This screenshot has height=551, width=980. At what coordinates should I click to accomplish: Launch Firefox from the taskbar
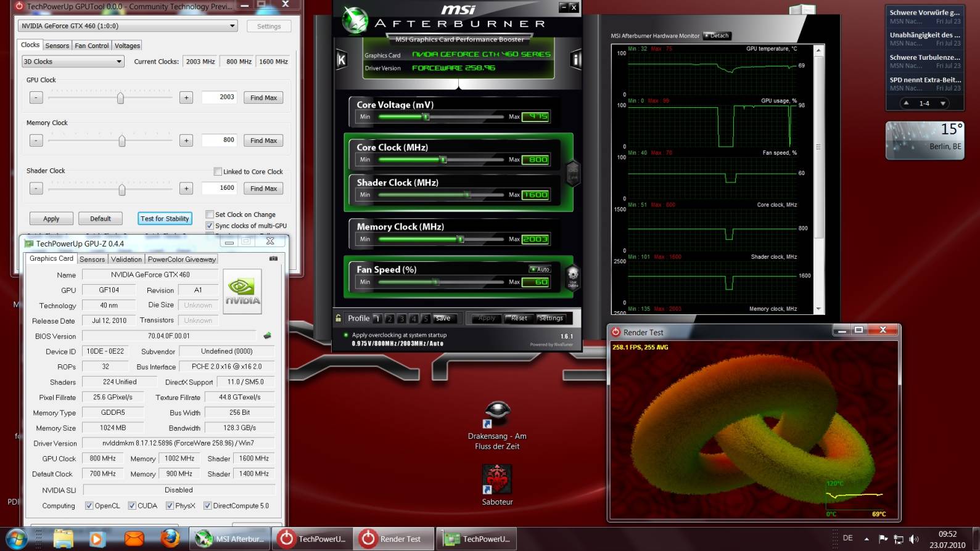(x=170, y=539)
